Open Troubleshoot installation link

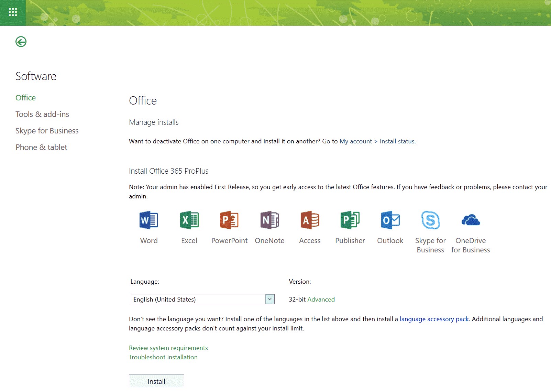163,357
